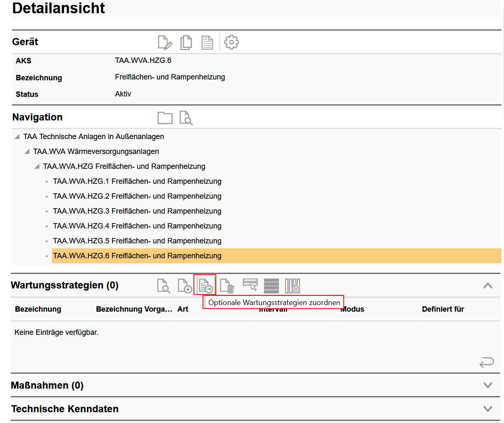Open the column settings gear icon
Viewport: 504px width, 423px height.
click(x=293, y=286)
